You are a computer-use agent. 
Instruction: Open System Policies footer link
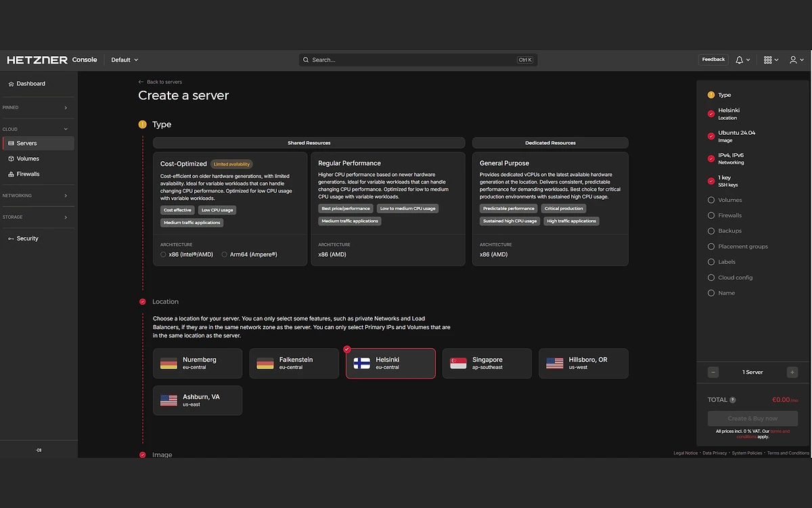tap(747, 453)
